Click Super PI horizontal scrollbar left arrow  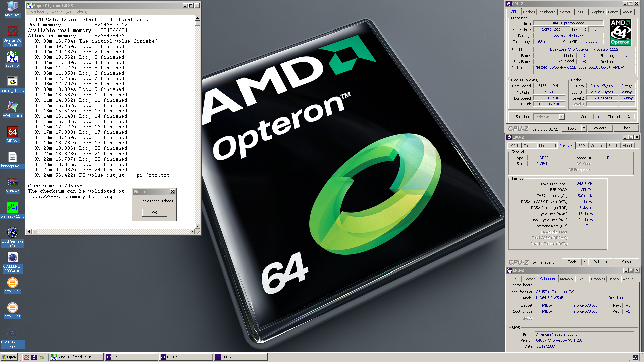pyautogui.click(x=29, y=232)
